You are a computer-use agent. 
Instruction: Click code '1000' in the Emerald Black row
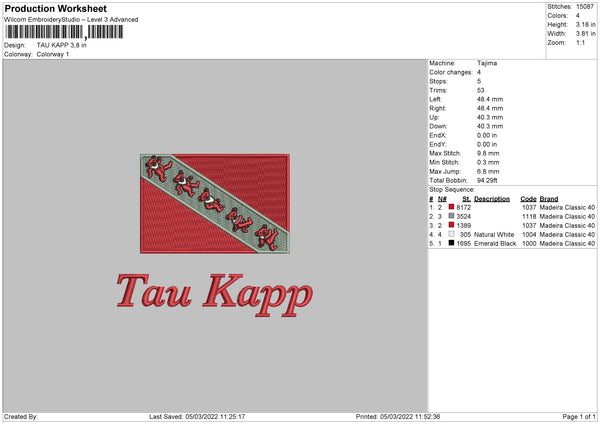529,243
